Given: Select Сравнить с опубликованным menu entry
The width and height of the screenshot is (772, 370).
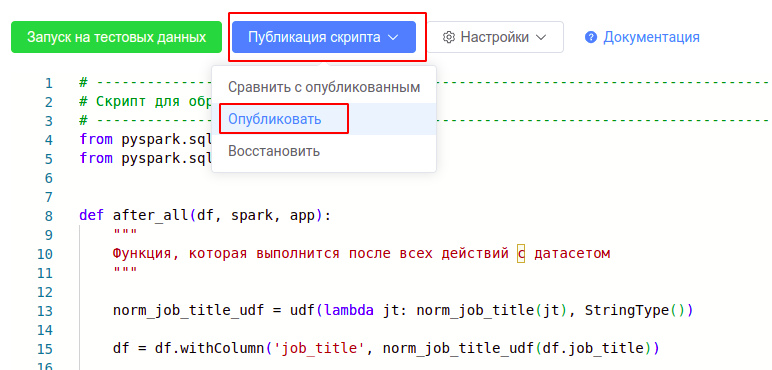Looking at the screenshot, I should click(324, 88).
